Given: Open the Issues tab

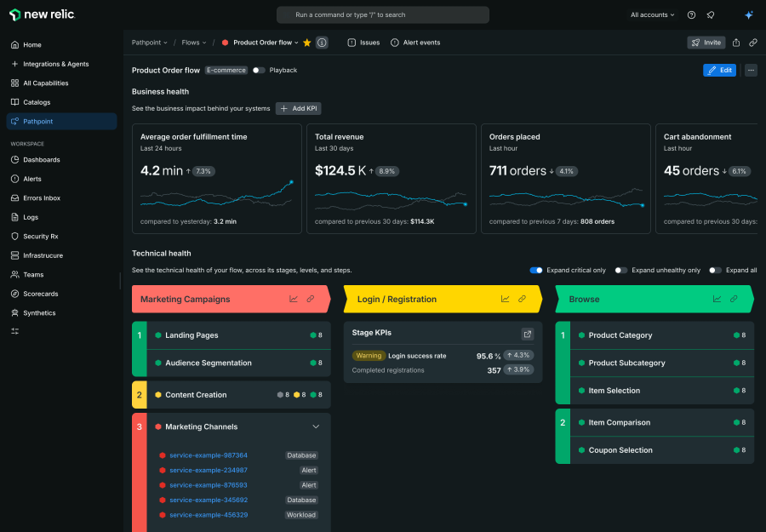Looking at the screenshot, I should [x=363, y=43].
